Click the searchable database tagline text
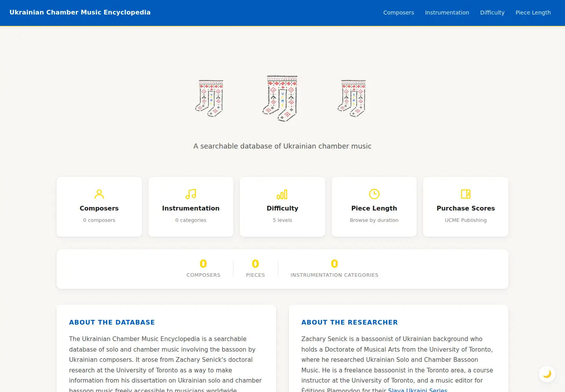 [x=282, y=146]
